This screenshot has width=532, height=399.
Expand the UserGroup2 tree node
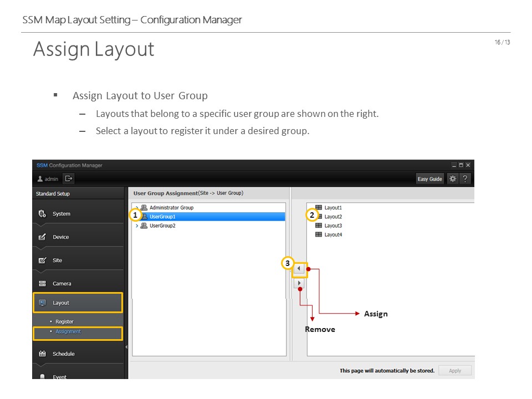137,226
